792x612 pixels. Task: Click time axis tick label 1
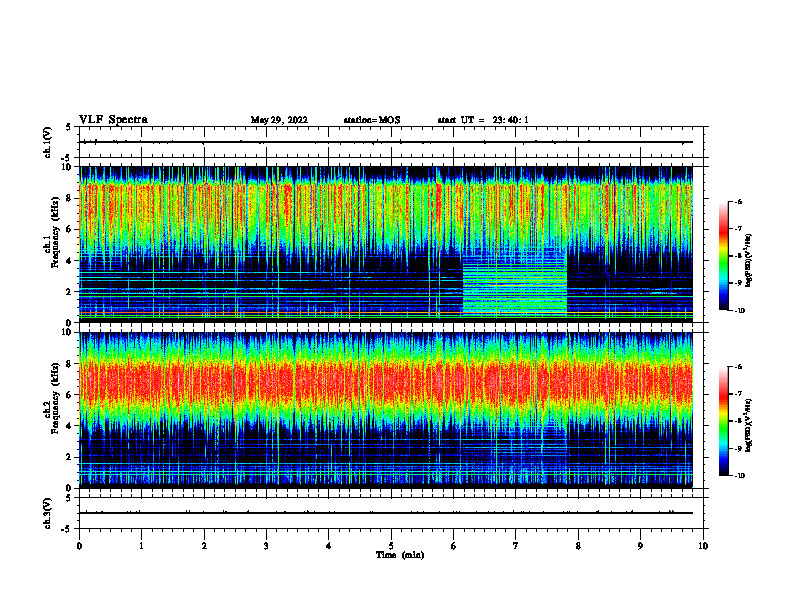(x=141, y=546)
